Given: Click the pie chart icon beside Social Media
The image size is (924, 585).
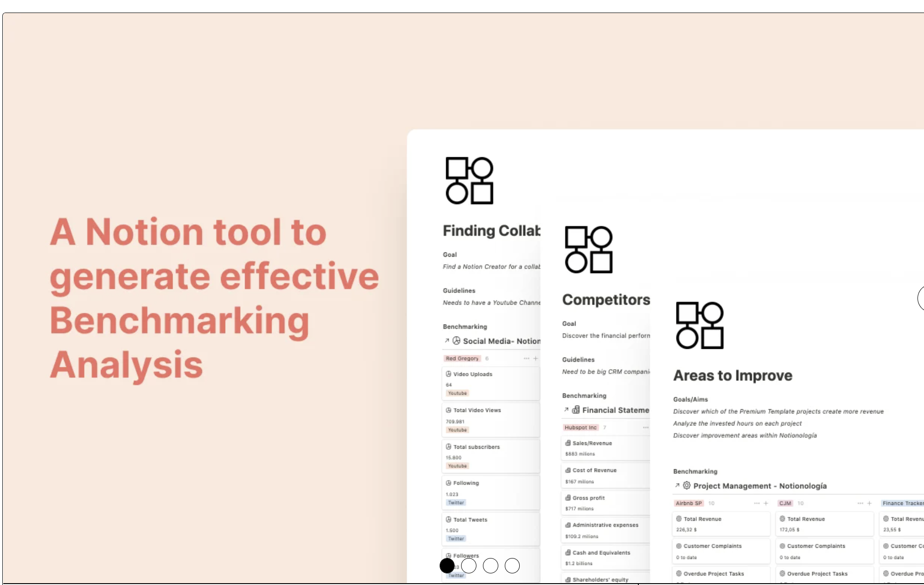Looking at the screenshot, I should [x=456, y=340].
